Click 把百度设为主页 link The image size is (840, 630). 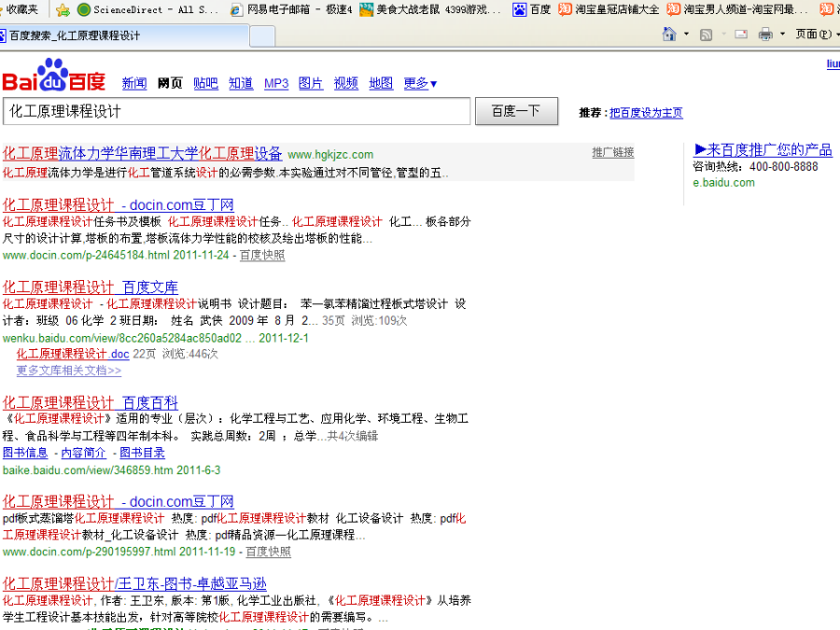click(x=646, y=113)
